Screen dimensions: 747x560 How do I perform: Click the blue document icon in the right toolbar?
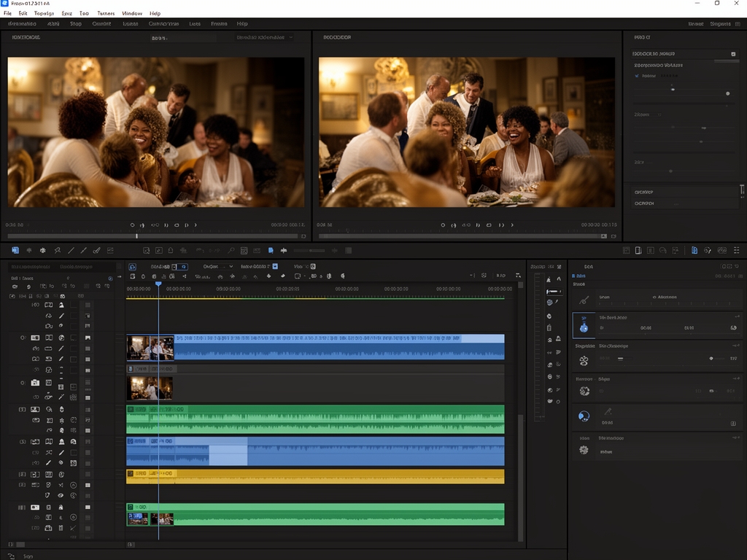tap(694, 250)
